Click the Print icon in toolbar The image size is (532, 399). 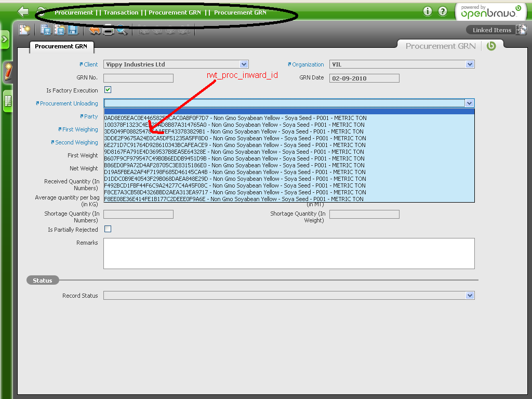click(108, 30)
